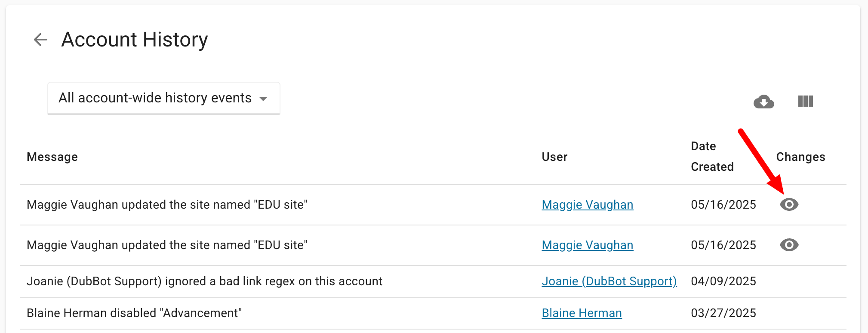868x333 pixels.
Task: Click the Changes column header
Action: pos(800,157)
